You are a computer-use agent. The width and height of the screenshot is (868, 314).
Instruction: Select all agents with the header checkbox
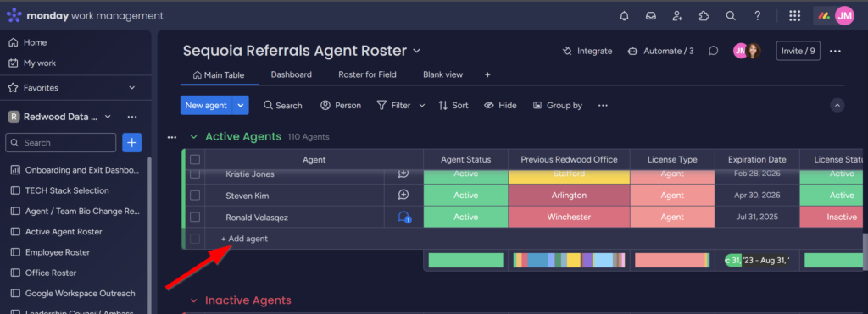coord(195,160)
